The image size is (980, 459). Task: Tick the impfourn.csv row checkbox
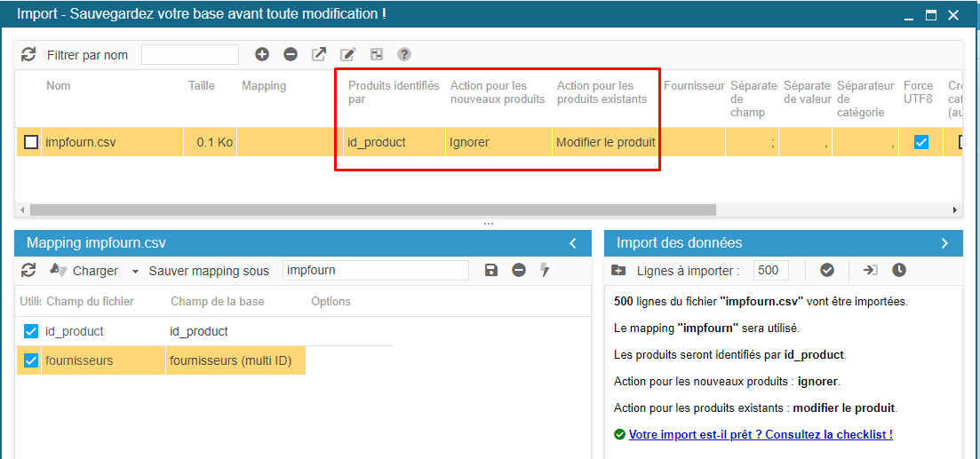(x=31, y=142)
